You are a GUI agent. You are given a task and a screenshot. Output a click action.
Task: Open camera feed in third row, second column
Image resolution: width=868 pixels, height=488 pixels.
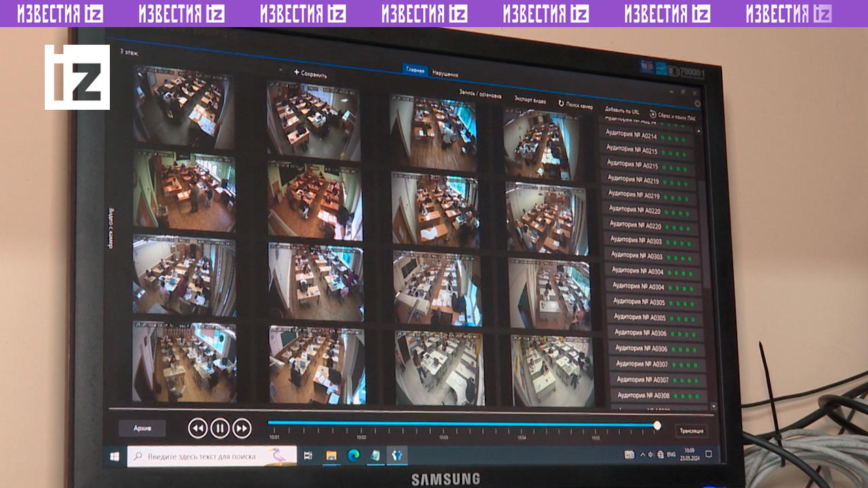(315, 281)
